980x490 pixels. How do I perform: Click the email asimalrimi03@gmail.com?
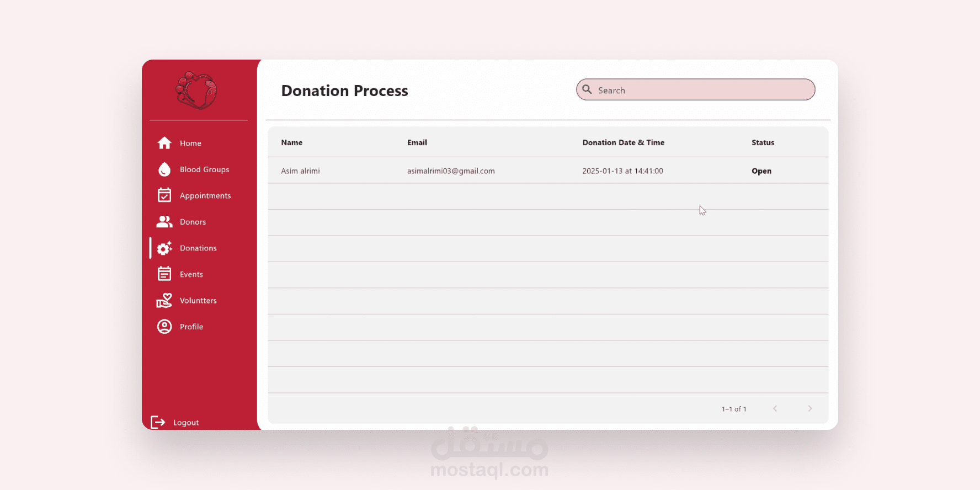coord(451,171)
